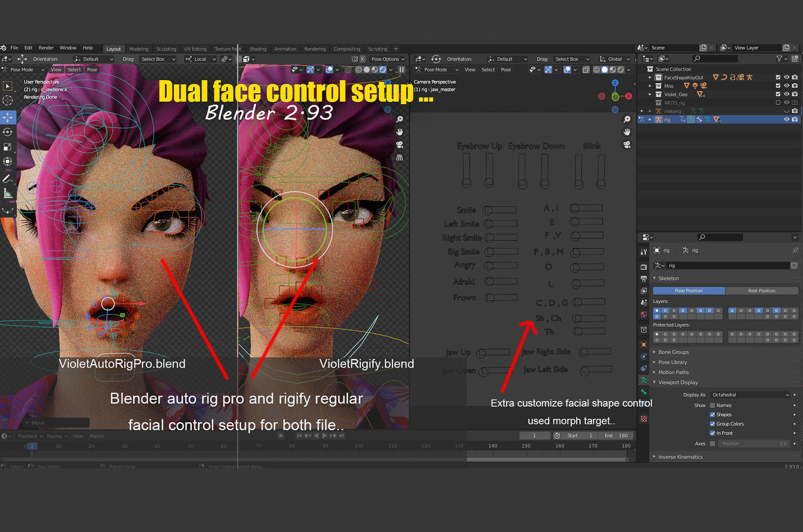Open the Tool properties tab
The image size is (803, 532).
tap(643, 252)
